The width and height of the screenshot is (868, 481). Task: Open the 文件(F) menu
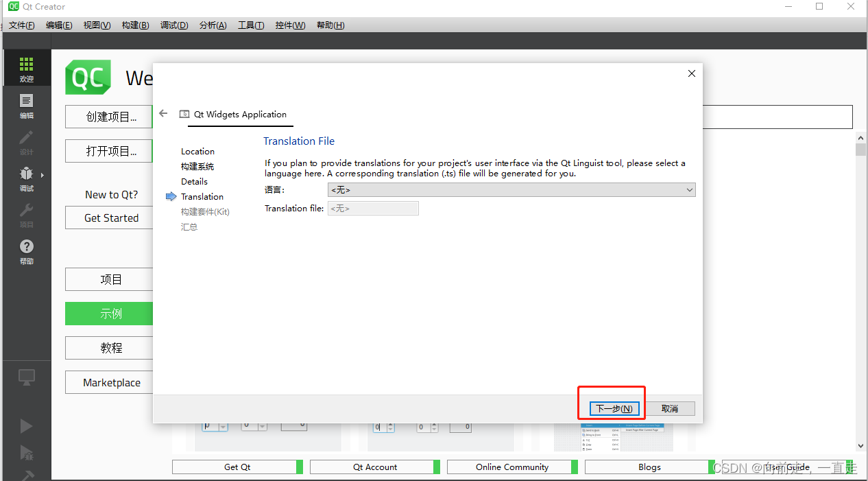[x=21, y=25]
